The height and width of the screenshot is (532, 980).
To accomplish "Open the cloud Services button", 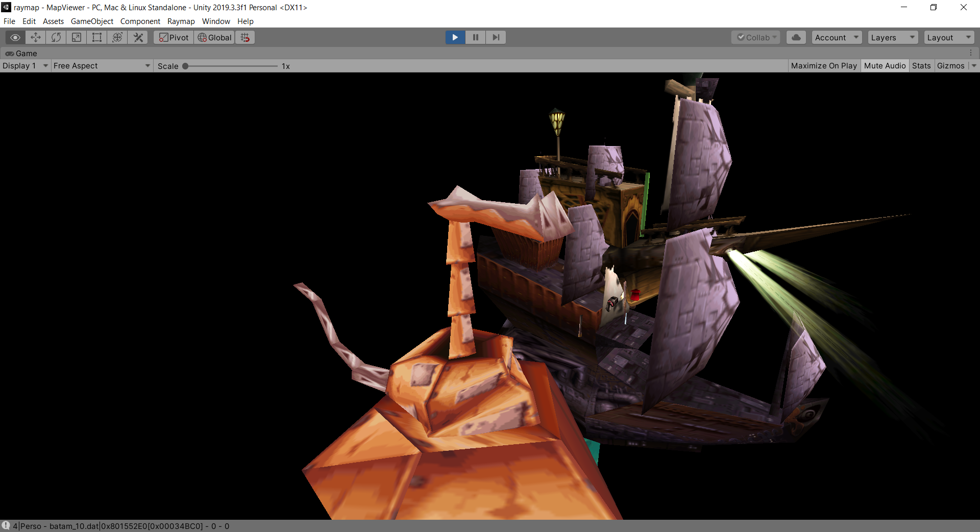I will (x=796, y=37).
